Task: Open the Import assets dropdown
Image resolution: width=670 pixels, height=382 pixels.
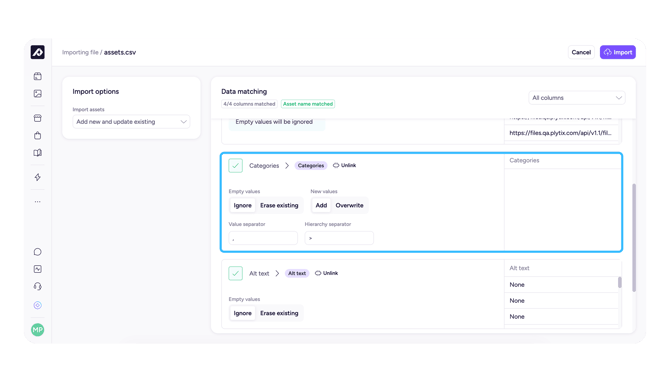Action: 131,122
